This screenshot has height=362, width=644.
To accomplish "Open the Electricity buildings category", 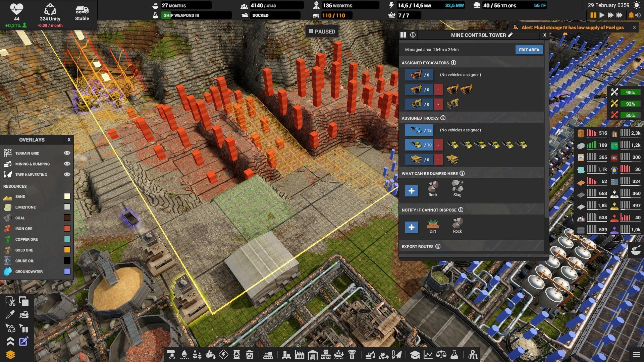I will [223, 354].
